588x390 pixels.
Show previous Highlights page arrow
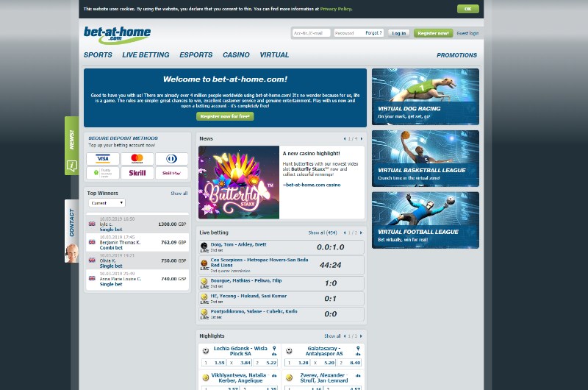pos(345,336)
